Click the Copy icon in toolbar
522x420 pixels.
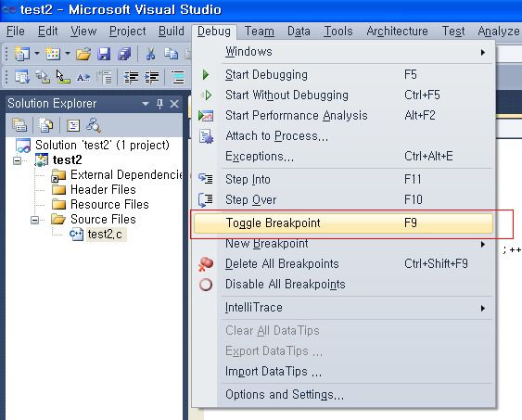point(172,54)
